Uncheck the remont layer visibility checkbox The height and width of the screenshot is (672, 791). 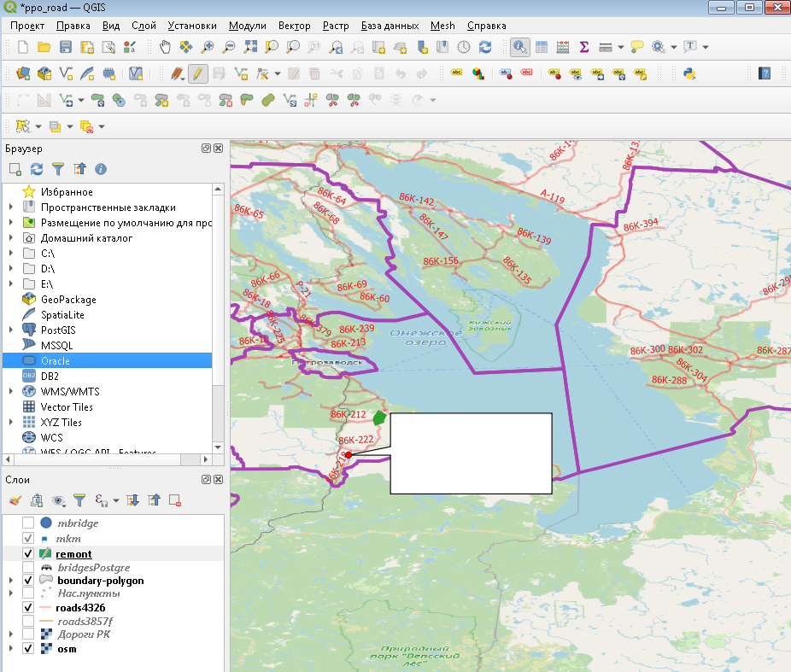(28, 553)
